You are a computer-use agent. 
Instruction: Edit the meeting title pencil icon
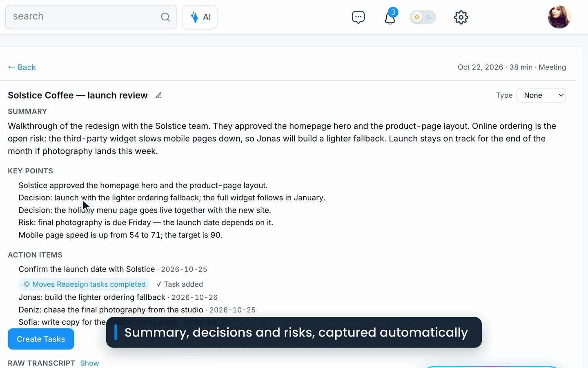(x=159, y=95)
